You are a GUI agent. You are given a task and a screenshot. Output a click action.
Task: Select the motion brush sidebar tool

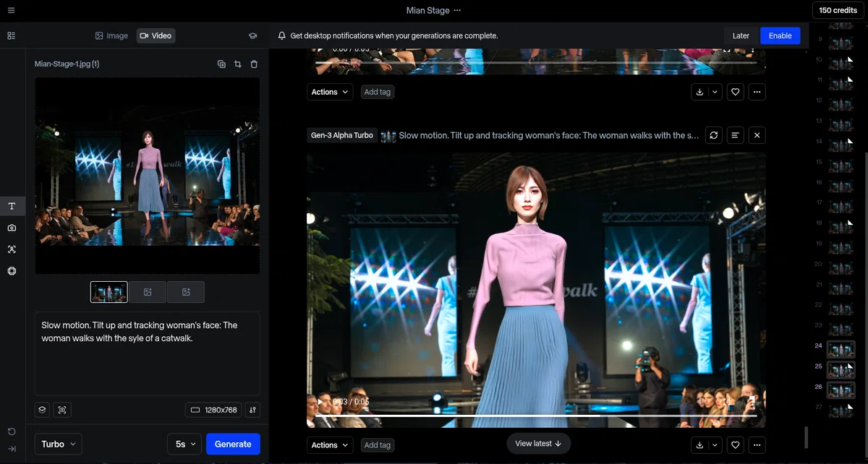tap(12, 249)
